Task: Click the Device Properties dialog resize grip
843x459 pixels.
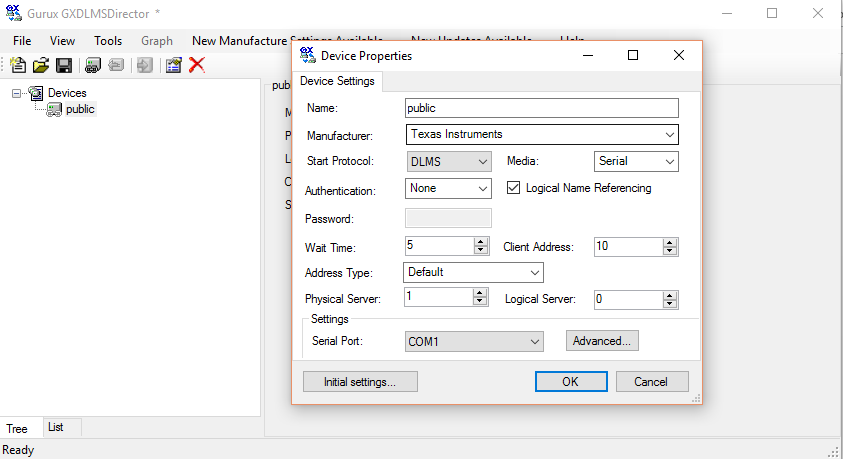Action: point(696,398)
